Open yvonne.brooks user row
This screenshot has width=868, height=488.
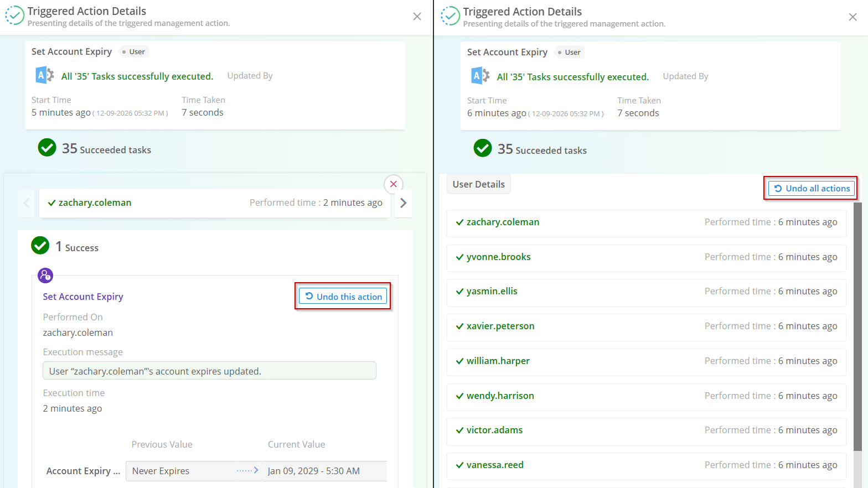click(647, 257)
